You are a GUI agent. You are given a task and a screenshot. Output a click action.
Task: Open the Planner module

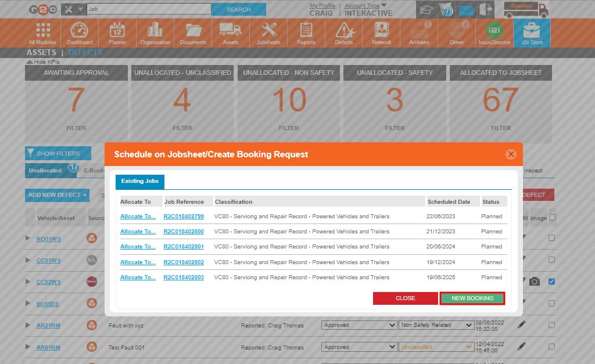[x=117, y=33]
